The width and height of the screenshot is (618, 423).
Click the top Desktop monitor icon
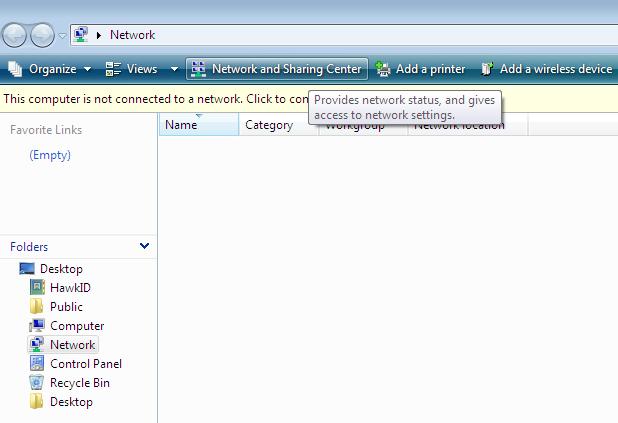point(27,268)
